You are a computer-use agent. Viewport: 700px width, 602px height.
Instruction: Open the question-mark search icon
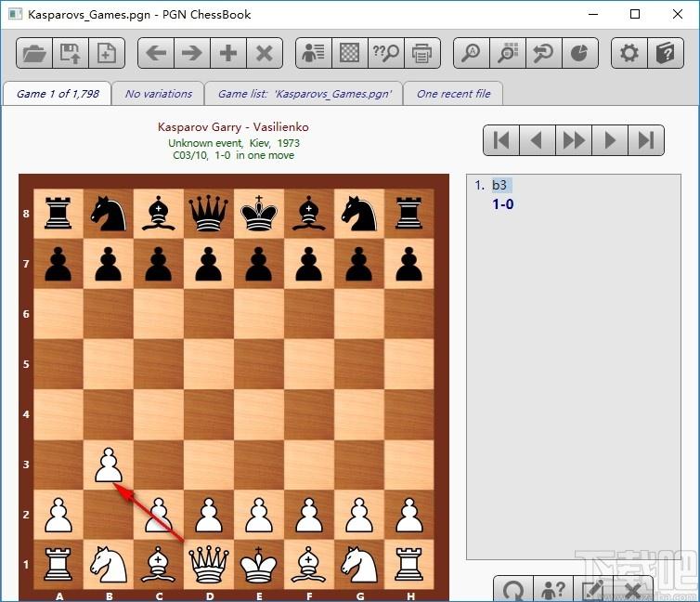386,53
